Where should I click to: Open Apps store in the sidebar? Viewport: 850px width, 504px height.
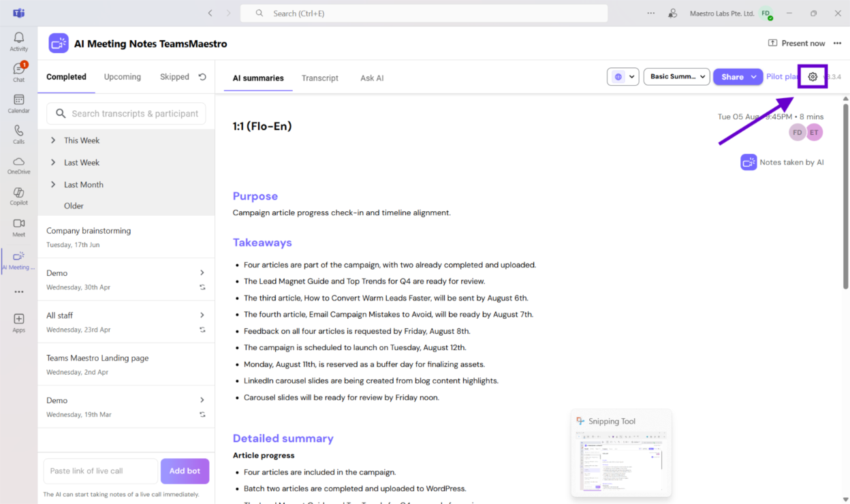pyautogui.click(x=18, y=323)
